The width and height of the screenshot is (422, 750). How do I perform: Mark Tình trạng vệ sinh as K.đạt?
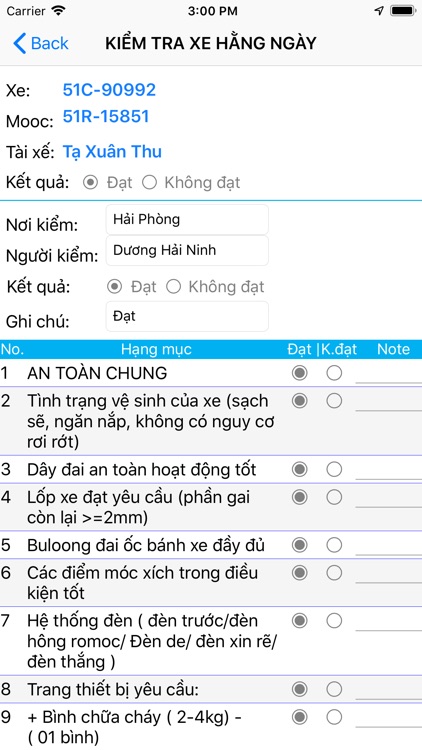(x=334, y=401)
